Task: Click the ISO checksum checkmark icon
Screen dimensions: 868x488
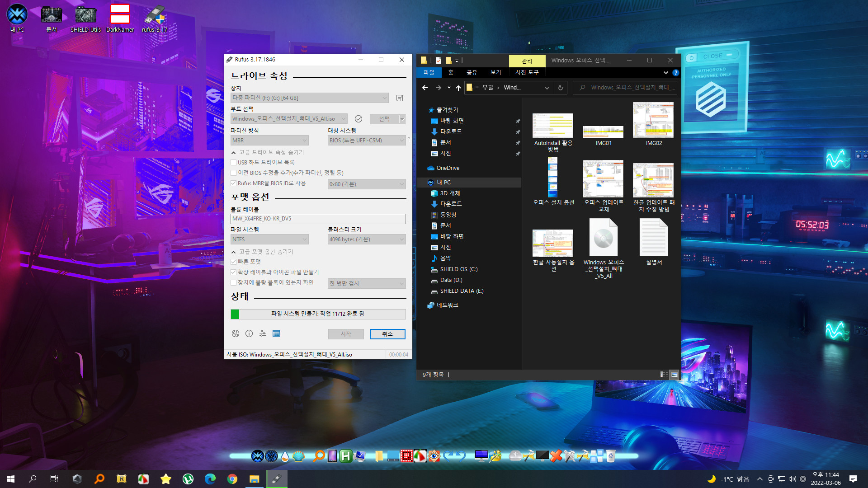Action: pyautogui.click(x=359, y=119)
